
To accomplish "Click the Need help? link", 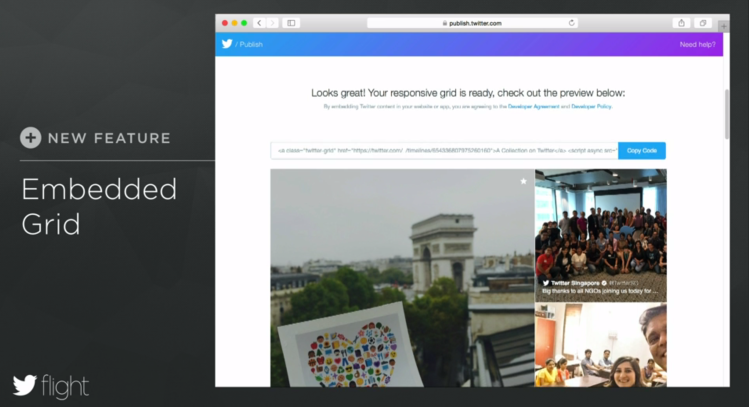I will click(x=697, y=44).
